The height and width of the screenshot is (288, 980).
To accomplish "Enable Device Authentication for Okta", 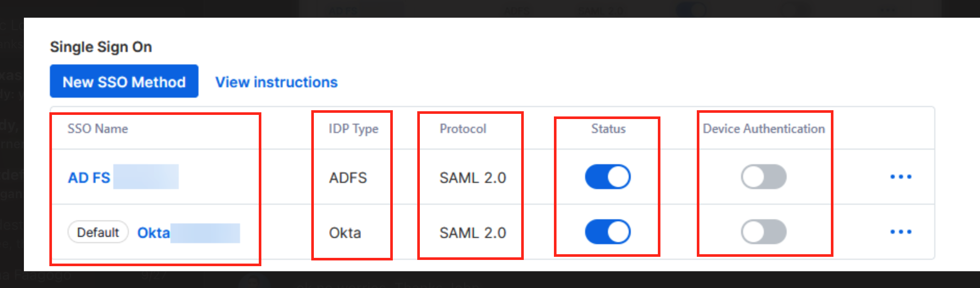I will (763, 232).
